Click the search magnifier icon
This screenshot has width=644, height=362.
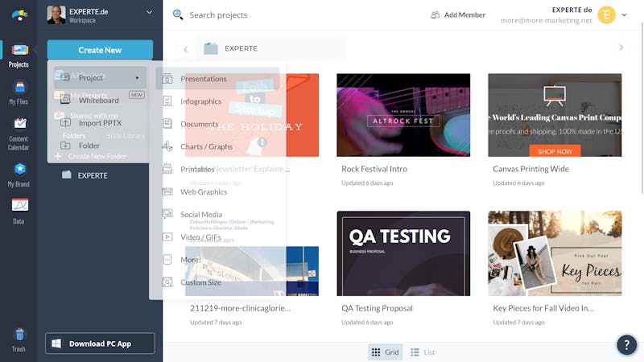(178, 14)
